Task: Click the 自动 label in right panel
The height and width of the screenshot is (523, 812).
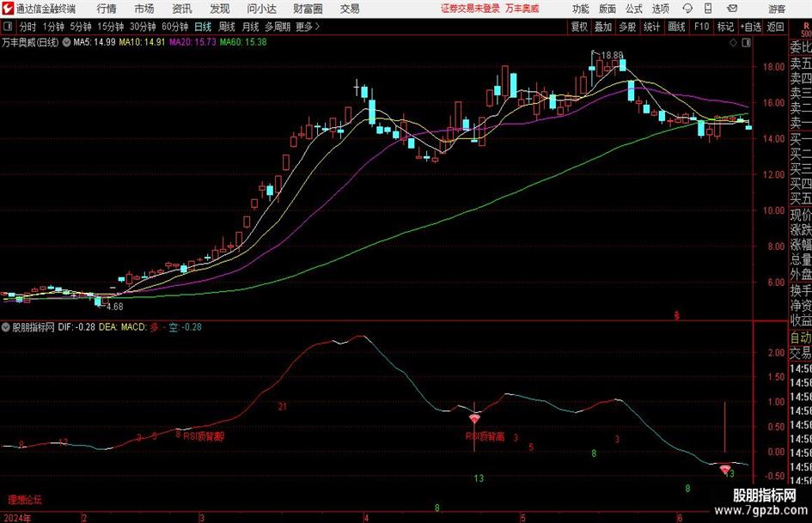Action: 801,338
